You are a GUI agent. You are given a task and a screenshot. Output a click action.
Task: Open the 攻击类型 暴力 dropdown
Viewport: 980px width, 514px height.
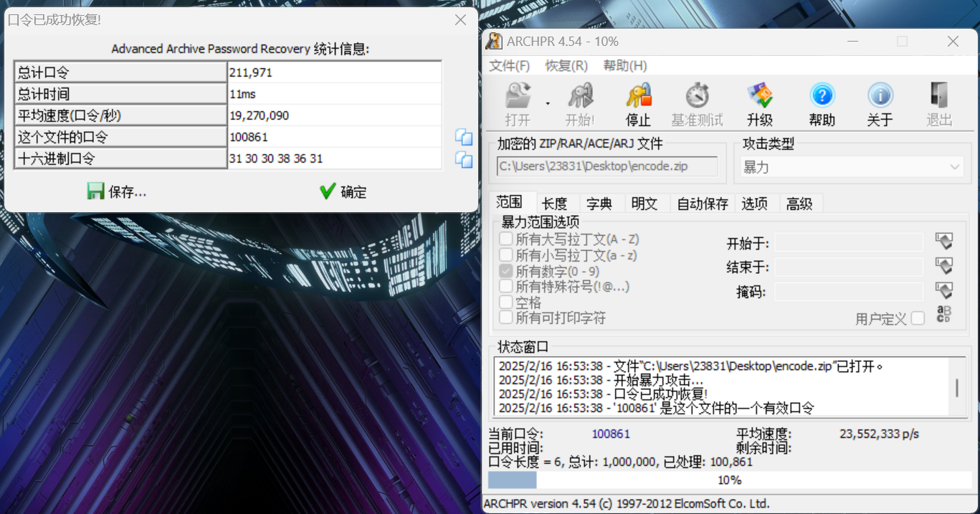[x=852, y=167]
